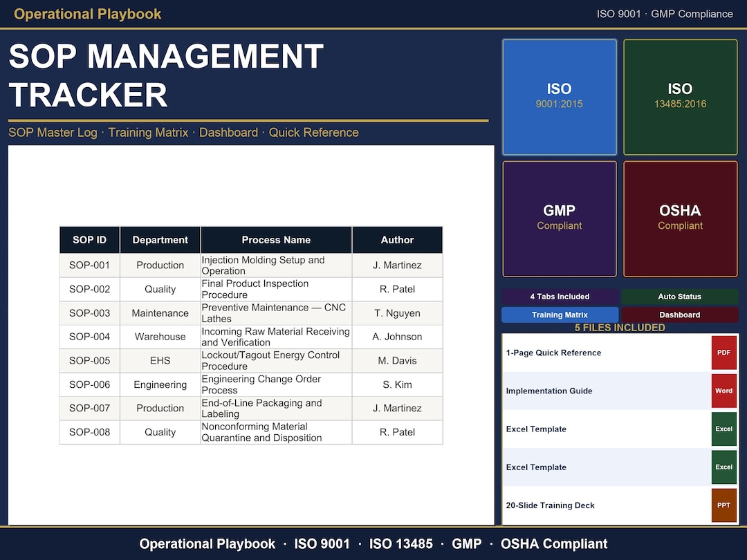Select SOP Master Log in the navigation
Viewport: 747px width, 560px height.
point(53,132)
